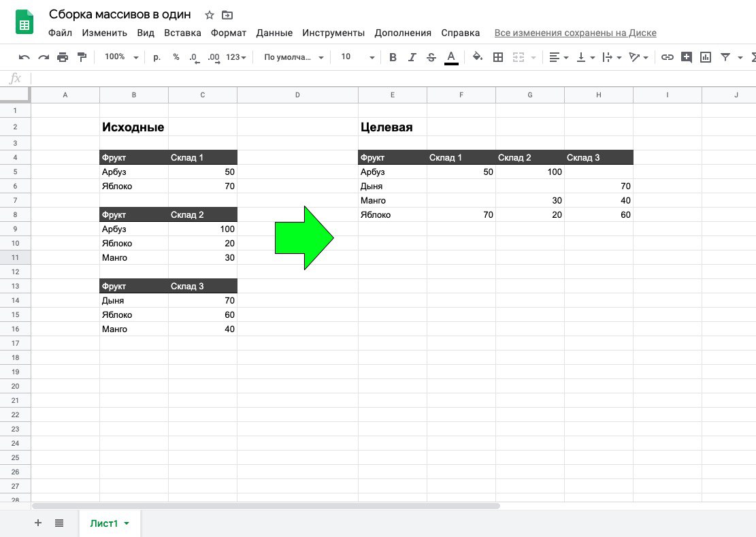Star this document

coord(210,15)
